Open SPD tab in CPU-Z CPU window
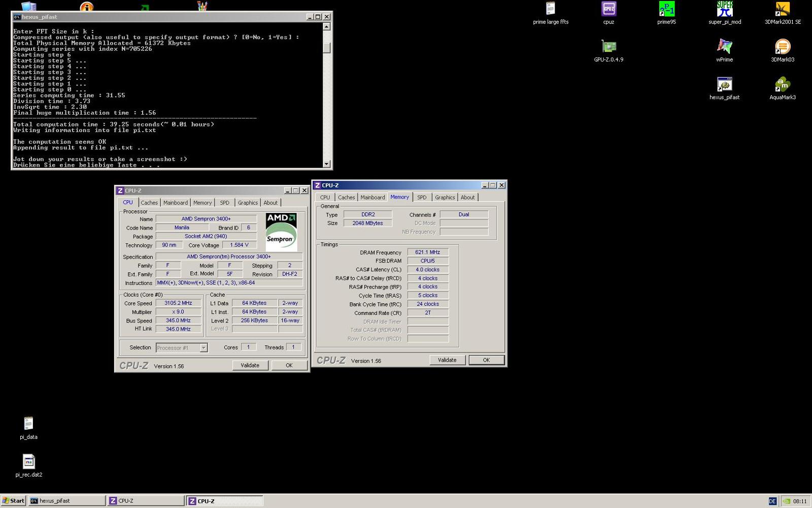 (x=225, y=203)
